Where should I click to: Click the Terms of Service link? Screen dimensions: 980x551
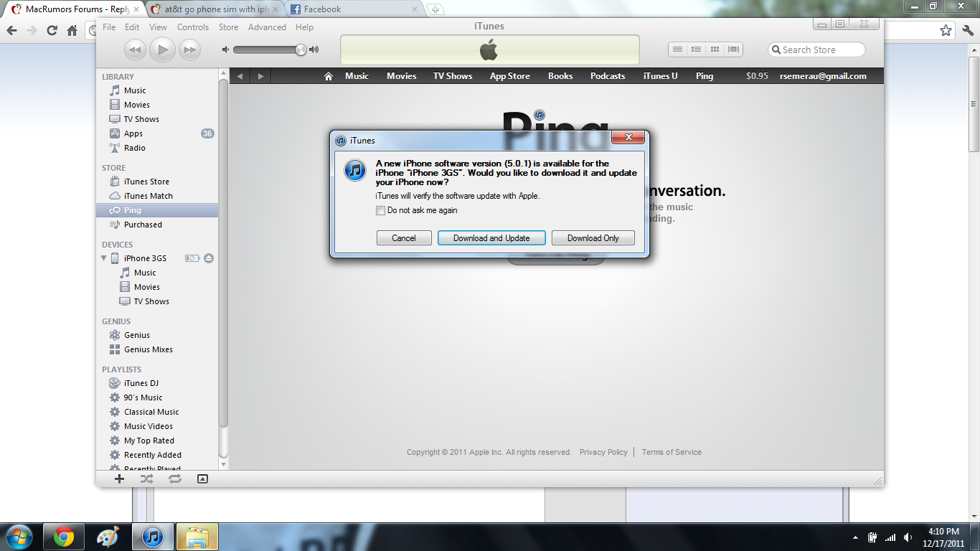click(x=672, y=452)
